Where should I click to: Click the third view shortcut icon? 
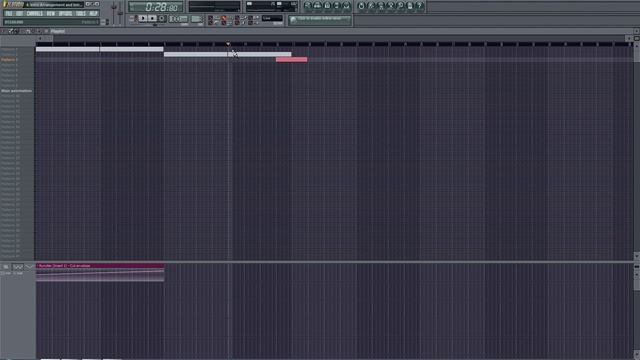click(x=327, y=6)
